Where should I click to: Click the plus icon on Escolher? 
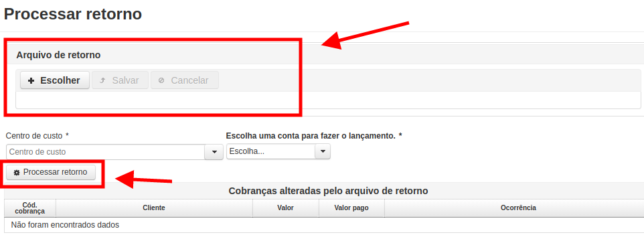click(31, 81)
